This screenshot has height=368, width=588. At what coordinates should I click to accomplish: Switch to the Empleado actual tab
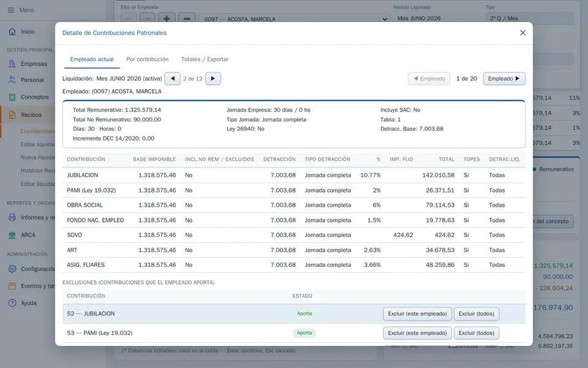(x=92, y=59)
